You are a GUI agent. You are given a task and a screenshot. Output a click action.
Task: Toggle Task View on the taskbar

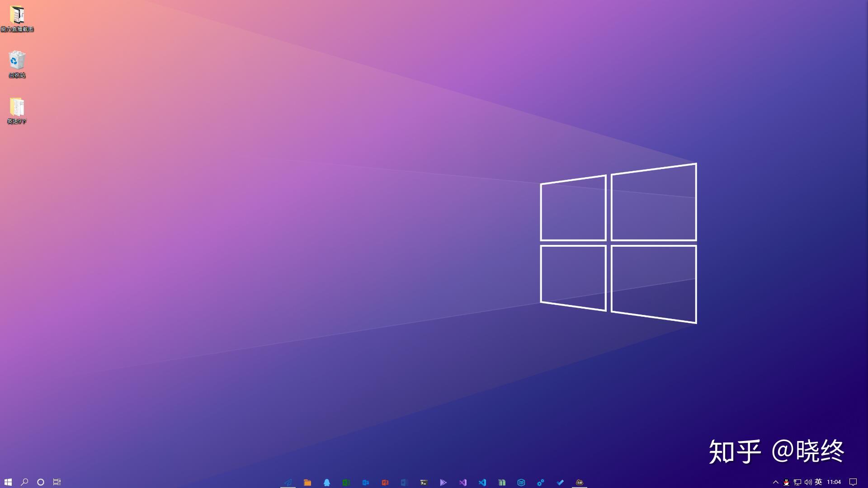(57, 482)
